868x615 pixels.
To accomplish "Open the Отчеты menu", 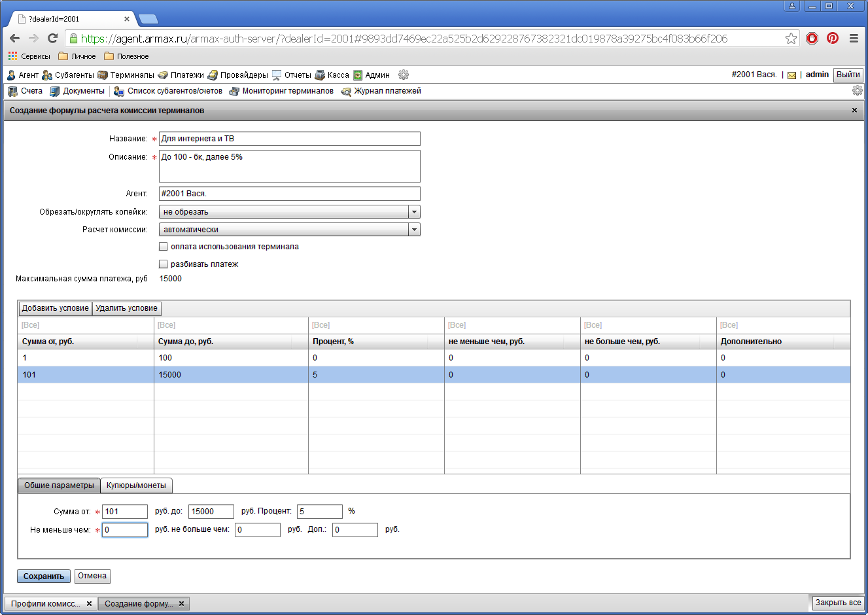I will coord(292,75).
